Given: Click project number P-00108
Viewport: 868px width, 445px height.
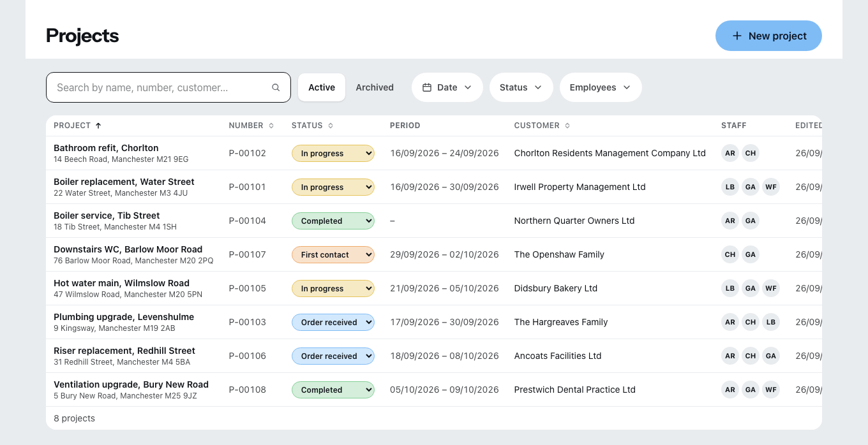Looking at the screenshot, I should click(x=248, y=390).
